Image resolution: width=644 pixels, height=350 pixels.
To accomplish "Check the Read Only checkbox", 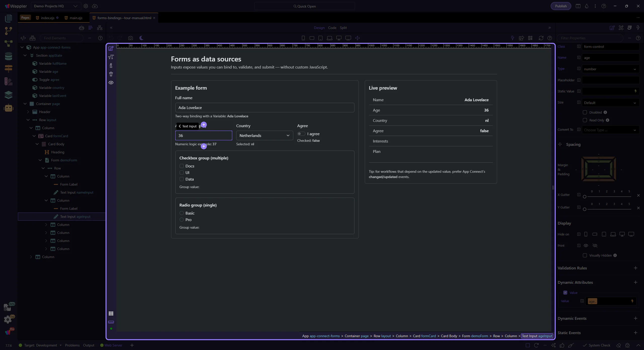I will pyautogui.click(x=585, y=120).
